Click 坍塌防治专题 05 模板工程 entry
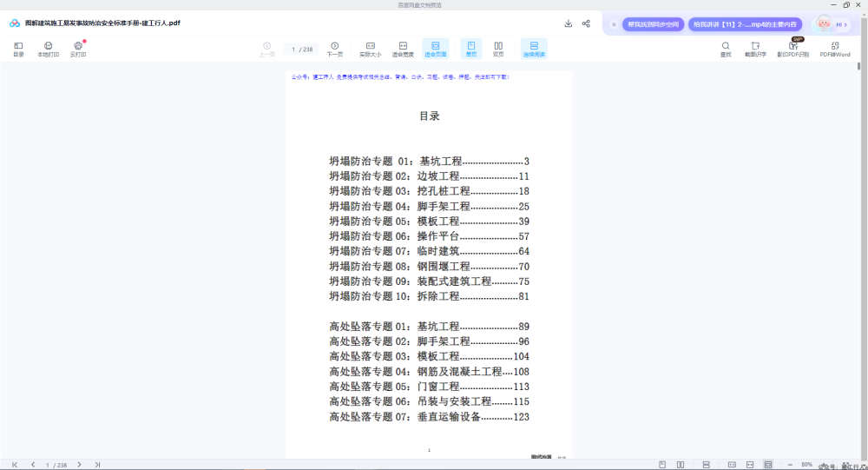 [429, 222]
